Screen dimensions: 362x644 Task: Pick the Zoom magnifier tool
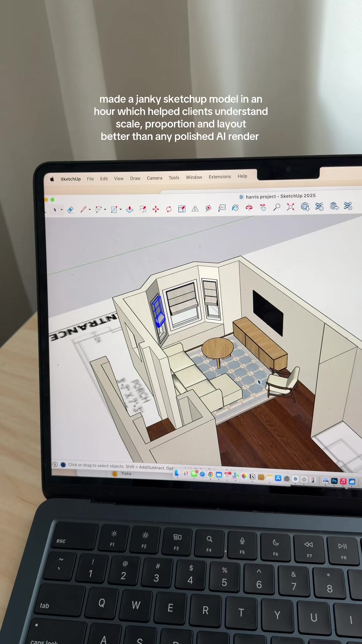click(x=277, y=207)
